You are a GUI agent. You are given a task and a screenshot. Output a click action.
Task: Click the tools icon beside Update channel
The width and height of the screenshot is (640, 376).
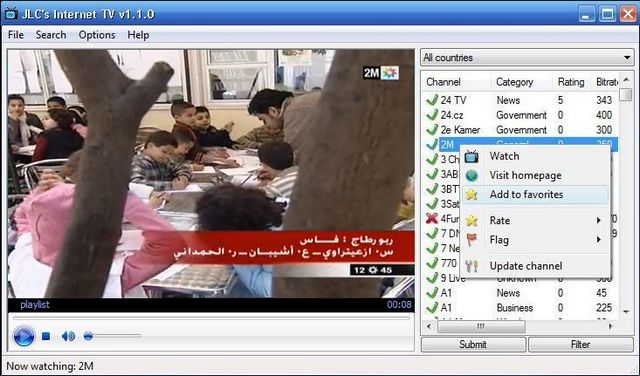471,266
